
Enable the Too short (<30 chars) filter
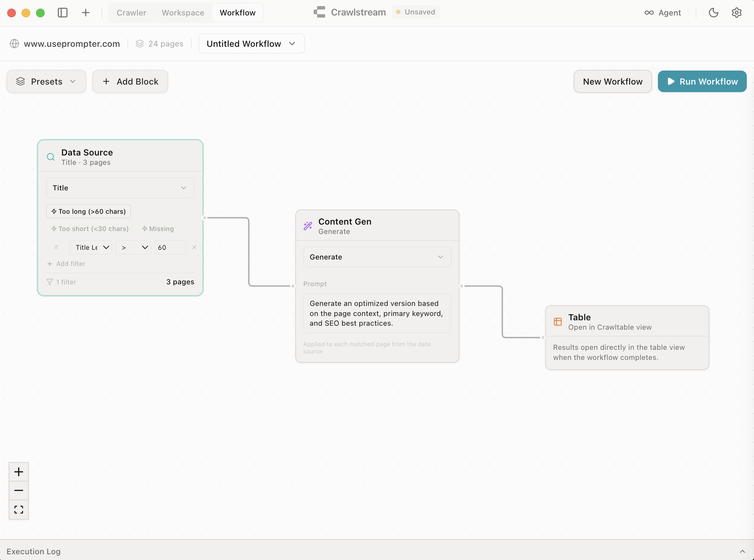[90, 229]
